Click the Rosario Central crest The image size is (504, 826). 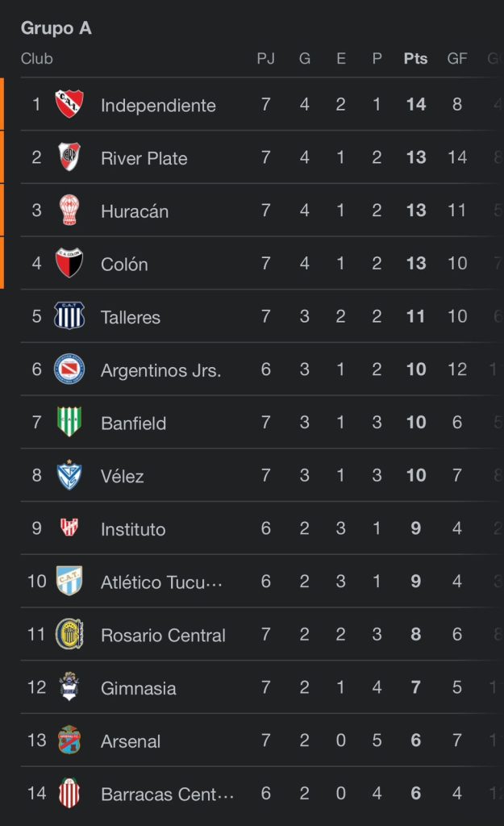click(x=69, y=634)
